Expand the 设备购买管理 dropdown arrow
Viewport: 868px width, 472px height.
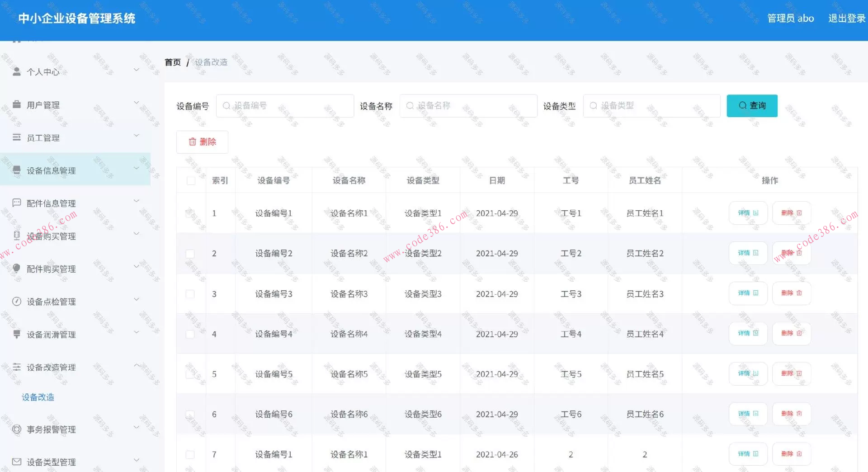136,233
